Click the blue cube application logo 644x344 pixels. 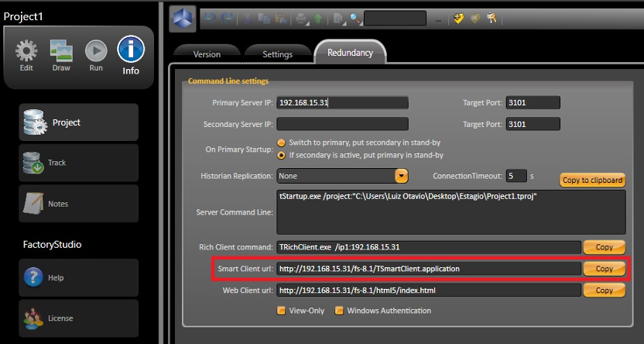(183, 19)
